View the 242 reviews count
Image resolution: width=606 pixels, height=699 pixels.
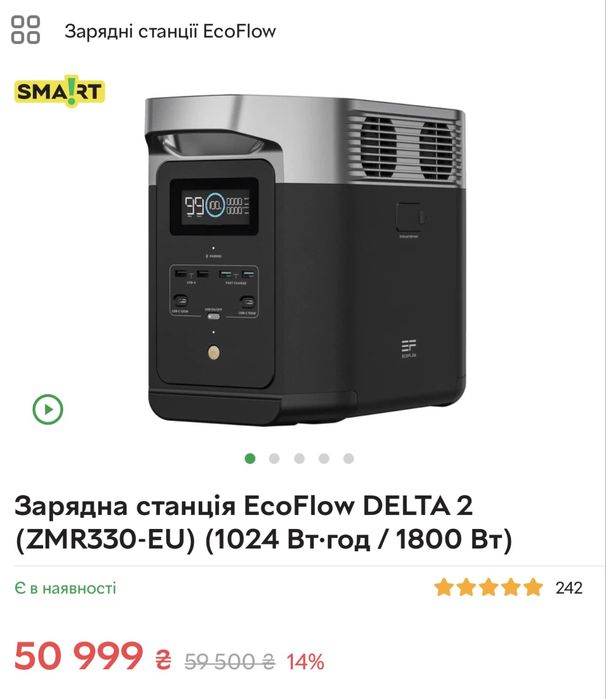(569, 588)
